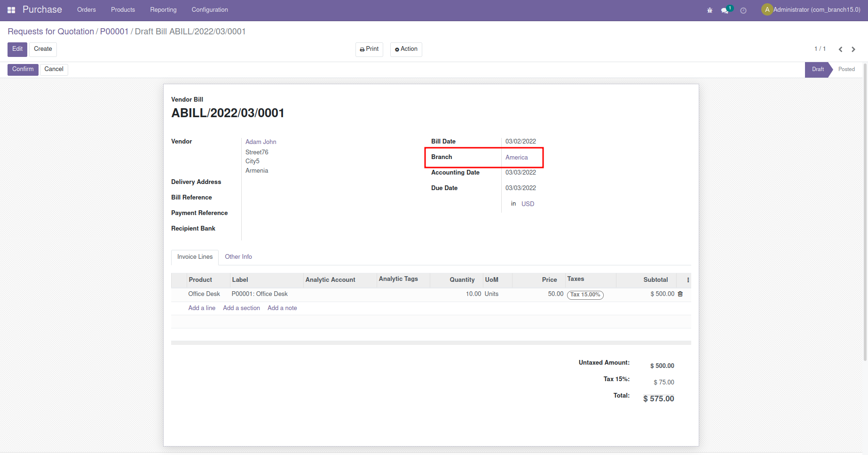The height and width of the screenshot is (455, 868).
Task: Click the debug bug icon
Action: point(710,10)
